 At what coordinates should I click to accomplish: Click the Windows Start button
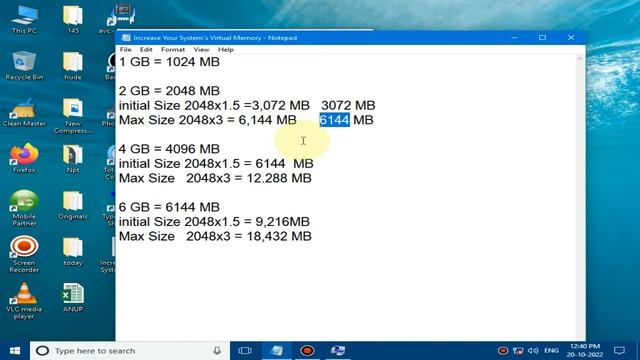click(15, 351)
